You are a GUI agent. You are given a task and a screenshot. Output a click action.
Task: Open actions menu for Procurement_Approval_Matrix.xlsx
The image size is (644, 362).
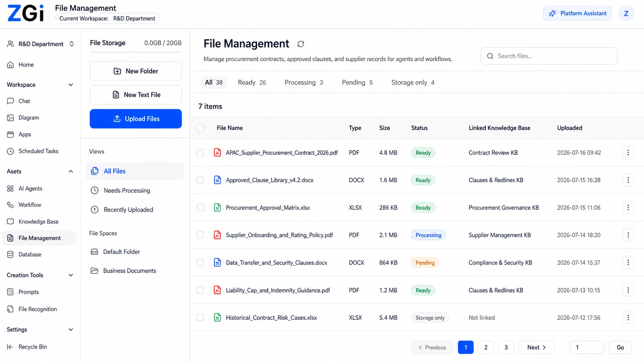tap(628, 208)
